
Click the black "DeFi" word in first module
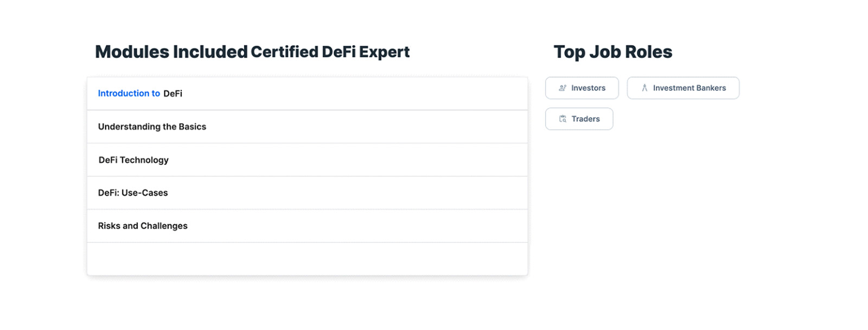[173, 93]
